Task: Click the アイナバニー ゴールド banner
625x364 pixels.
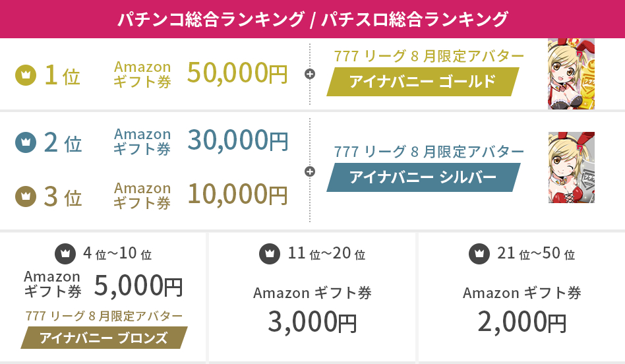Action: (x=422, y=82)
